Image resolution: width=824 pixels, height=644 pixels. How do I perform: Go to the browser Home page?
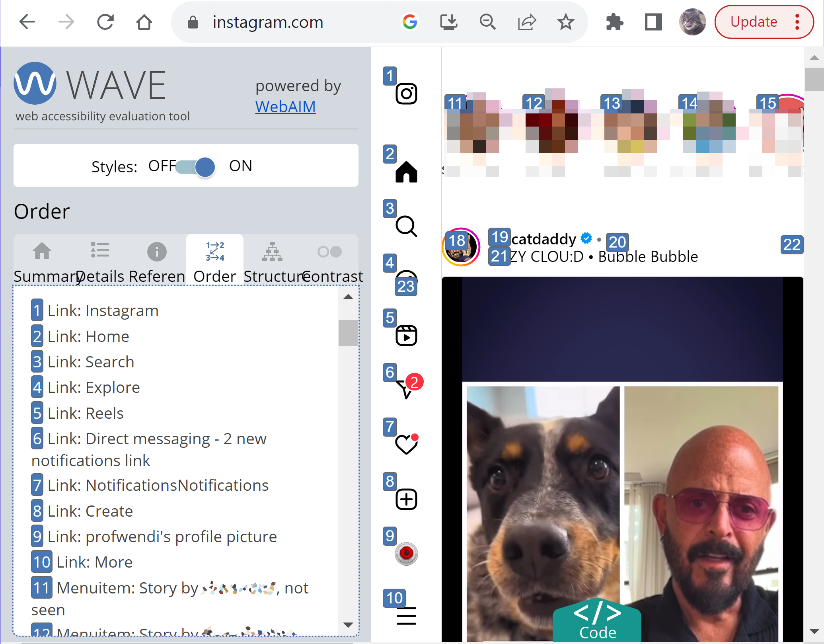144,22
